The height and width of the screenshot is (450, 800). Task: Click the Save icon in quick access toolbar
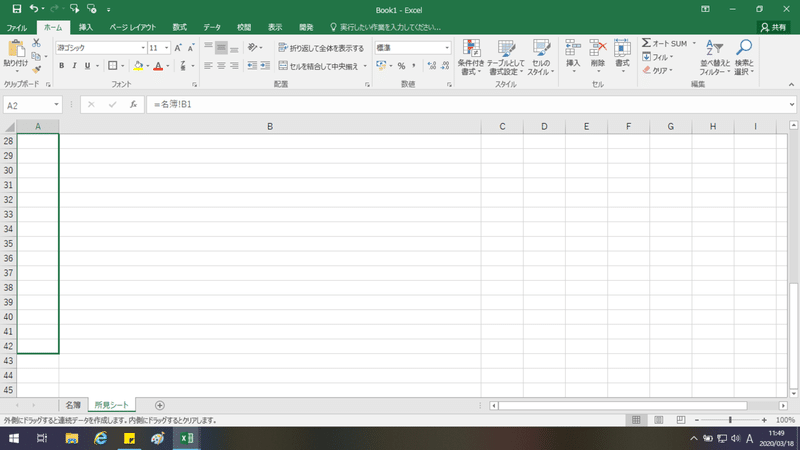click(x=17, y=9)
